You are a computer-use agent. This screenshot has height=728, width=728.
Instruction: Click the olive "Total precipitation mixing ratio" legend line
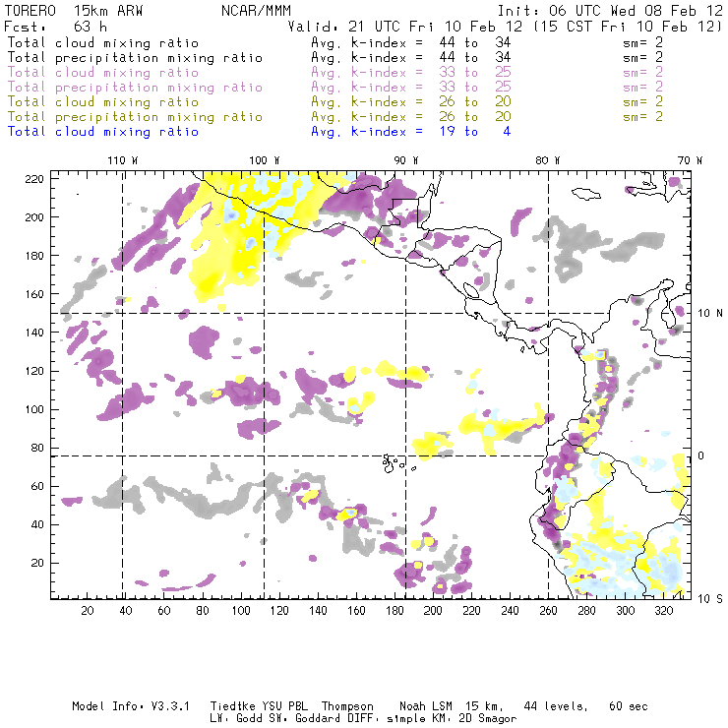(135, 116)
